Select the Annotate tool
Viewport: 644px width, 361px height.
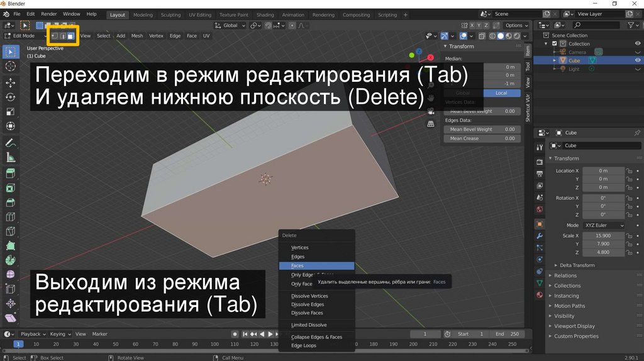[x=10, y=143]
